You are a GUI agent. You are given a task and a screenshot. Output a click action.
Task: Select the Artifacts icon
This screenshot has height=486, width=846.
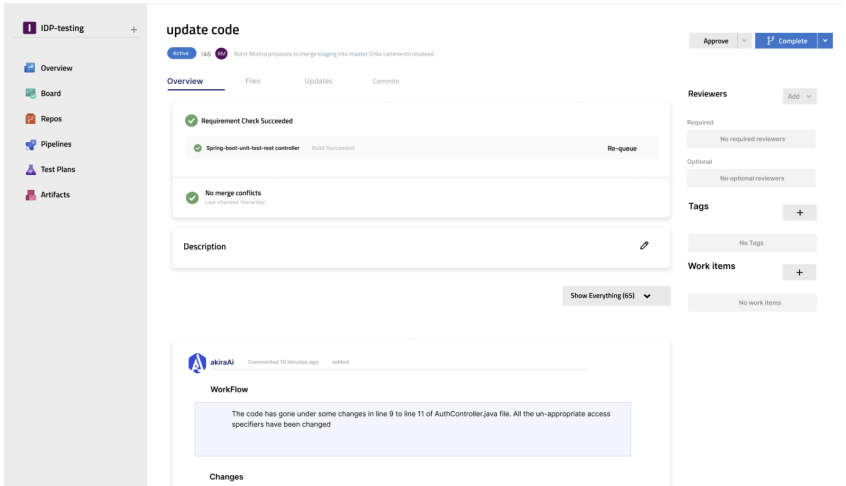pos(31,195)
